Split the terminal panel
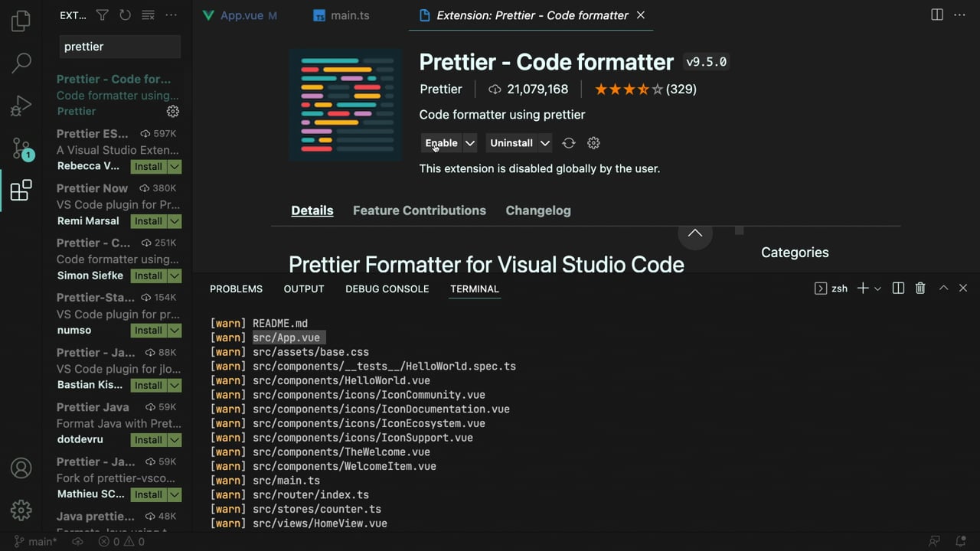The height and width of the screenshot is (551, 980). tap(898, 289)
